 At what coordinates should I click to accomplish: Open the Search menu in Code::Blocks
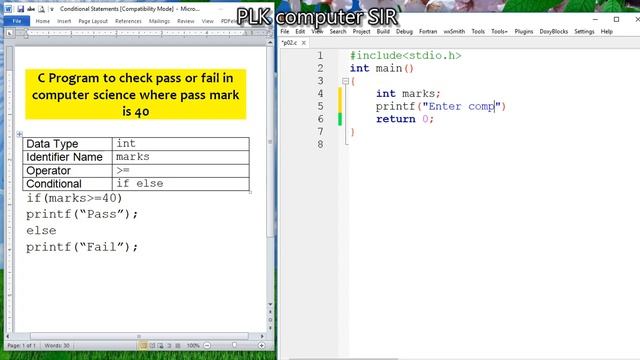tap(338, 31)
